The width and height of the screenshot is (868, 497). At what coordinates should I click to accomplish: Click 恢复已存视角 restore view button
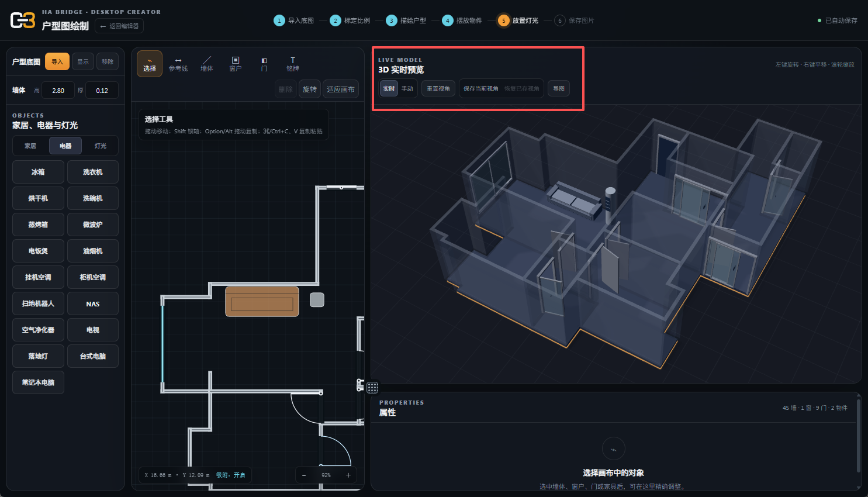tap(522, 88)
